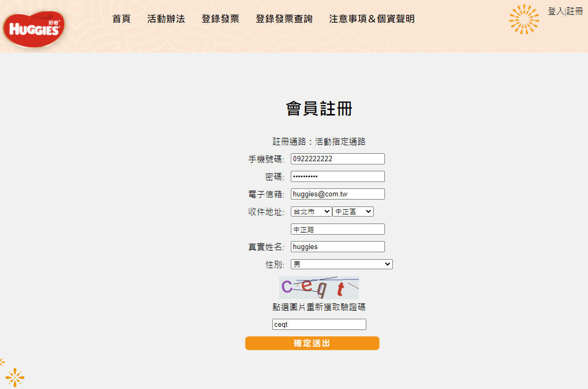Open 注意事項＆個資聲明 page

pos(372,19)
